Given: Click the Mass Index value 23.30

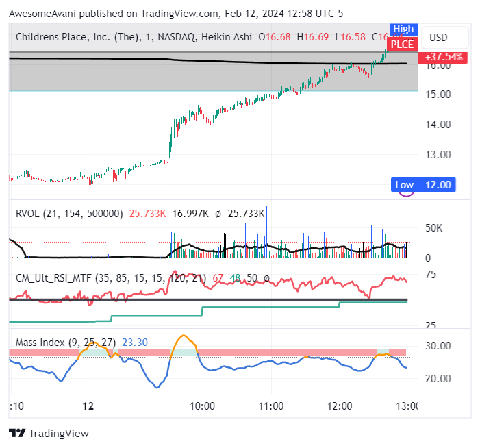Looking at the screenshot, I should click(x=135, y=342).
